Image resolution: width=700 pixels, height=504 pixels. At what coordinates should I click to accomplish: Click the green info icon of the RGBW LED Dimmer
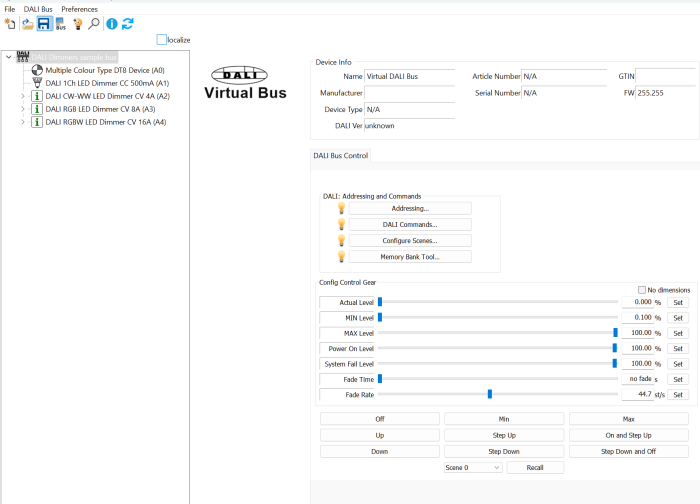point(37,122)
